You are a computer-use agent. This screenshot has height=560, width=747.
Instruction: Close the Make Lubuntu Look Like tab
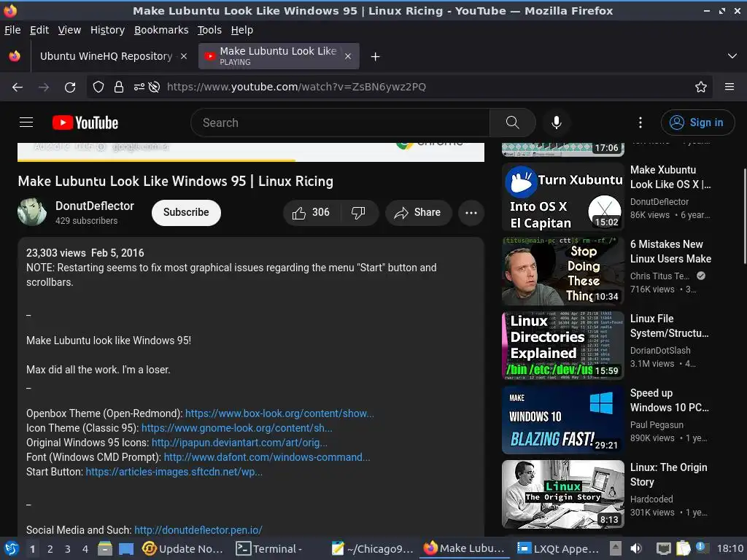(348, 56)
